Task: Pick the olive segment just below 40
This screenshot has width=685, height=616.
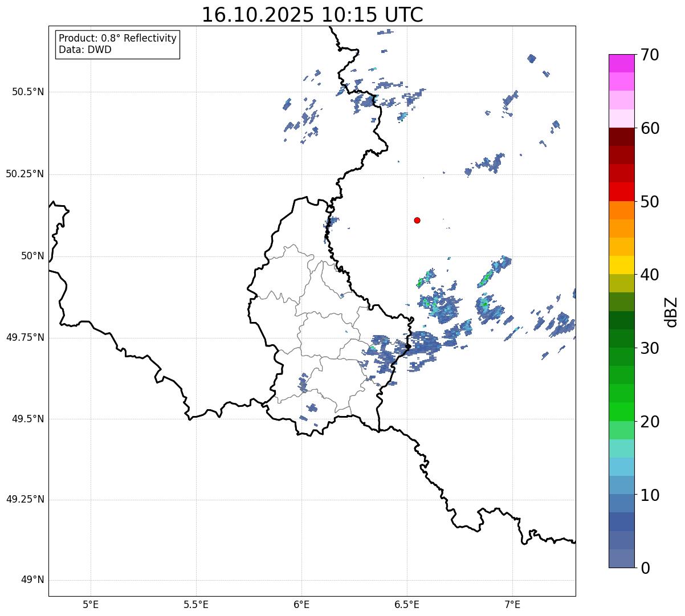Action: (x=621, y=283)
